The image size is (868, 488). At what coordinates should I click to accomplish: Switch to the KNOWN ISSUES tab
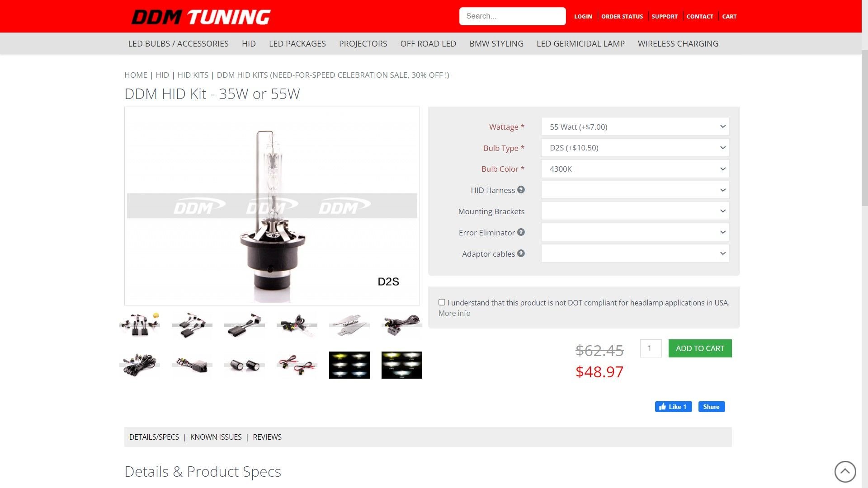pos(216,437)
